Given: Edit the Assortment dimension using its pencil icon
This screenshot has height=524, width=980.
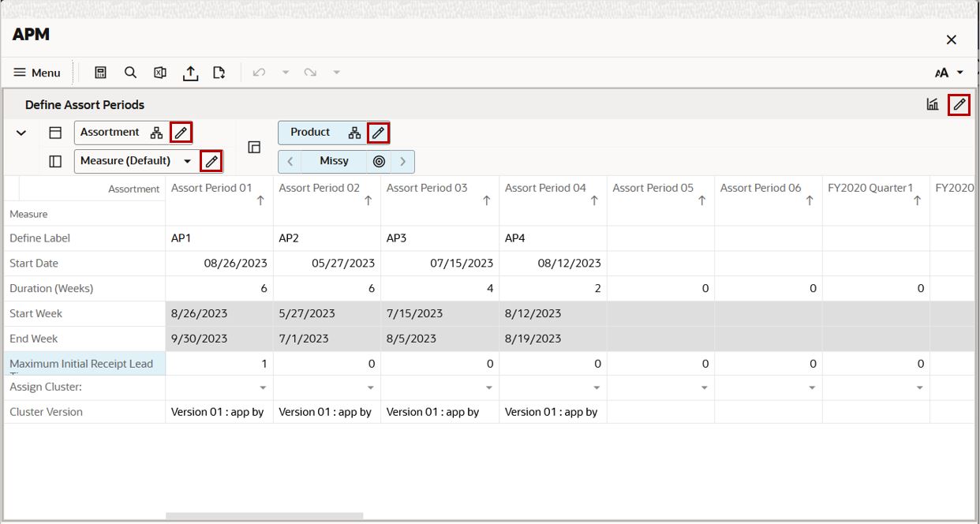Looking at the screenshot, I should point(181,132).
